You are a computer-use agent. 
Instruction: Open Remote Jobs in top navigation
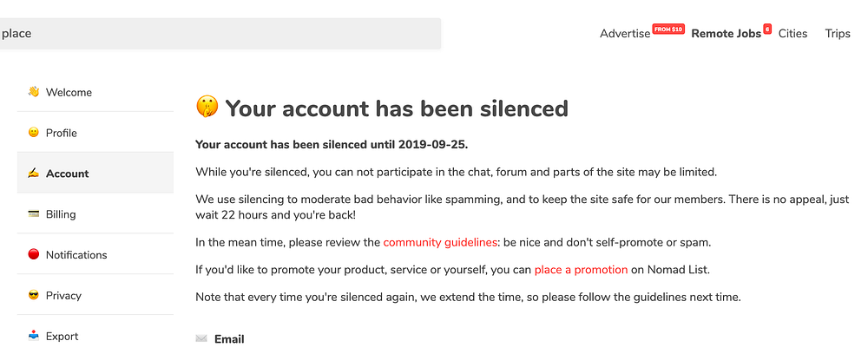726,34
